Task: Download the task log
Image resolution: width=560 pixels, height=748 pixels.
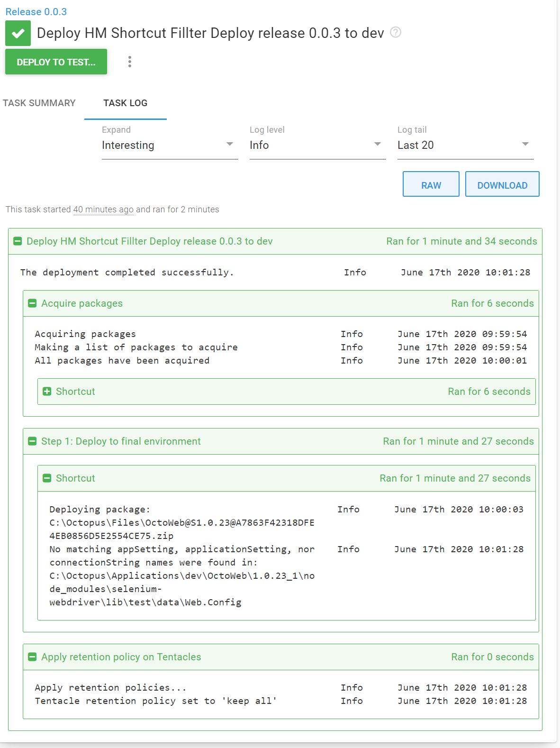Action: [x=502, y=185]
